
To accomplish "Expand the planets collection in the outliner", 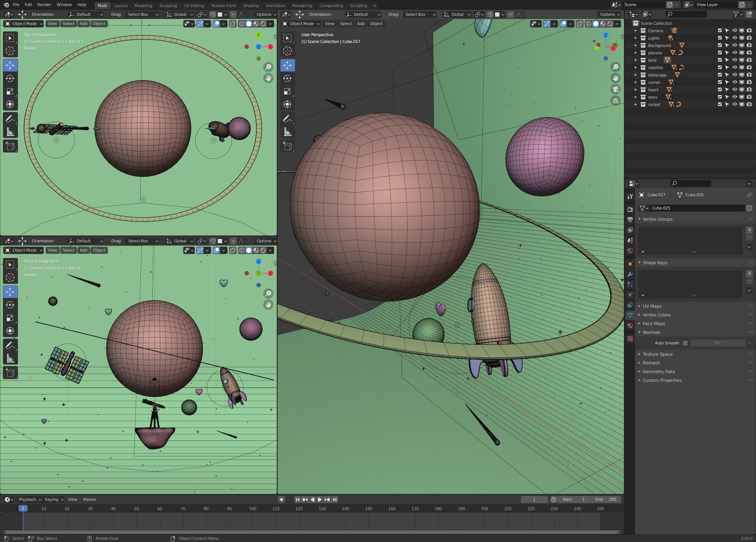I will click(x=635, y=53).
